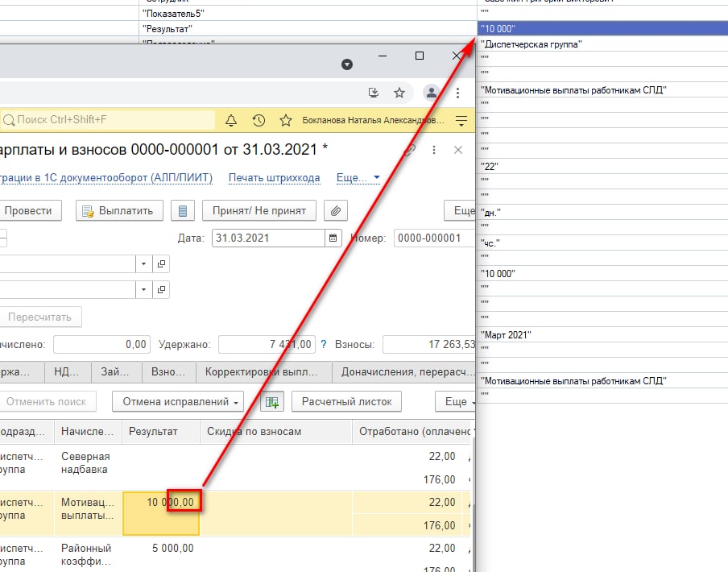Select "дн." row in right list
This screenshot has width=728, height=572.
tap(602, 212)
